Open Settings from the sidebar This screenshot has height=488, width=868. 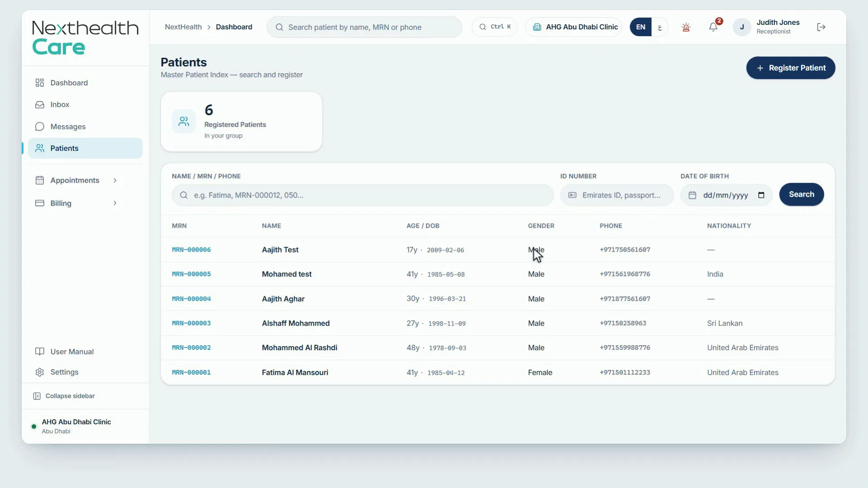coord(85,372)
